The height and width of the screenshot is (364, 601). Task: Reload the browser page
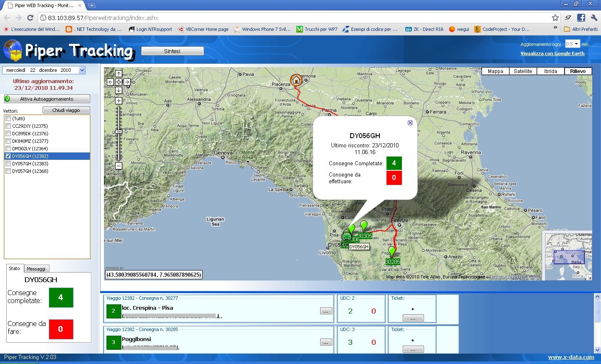tap(30, 18)
